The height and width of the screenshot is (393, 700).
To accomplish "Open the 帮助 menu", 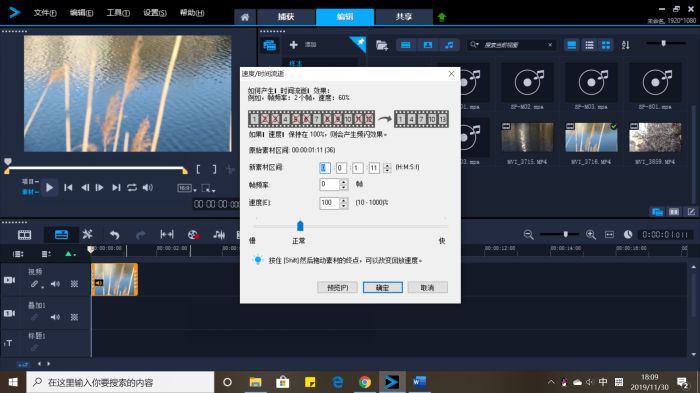I will pos(192,13).
